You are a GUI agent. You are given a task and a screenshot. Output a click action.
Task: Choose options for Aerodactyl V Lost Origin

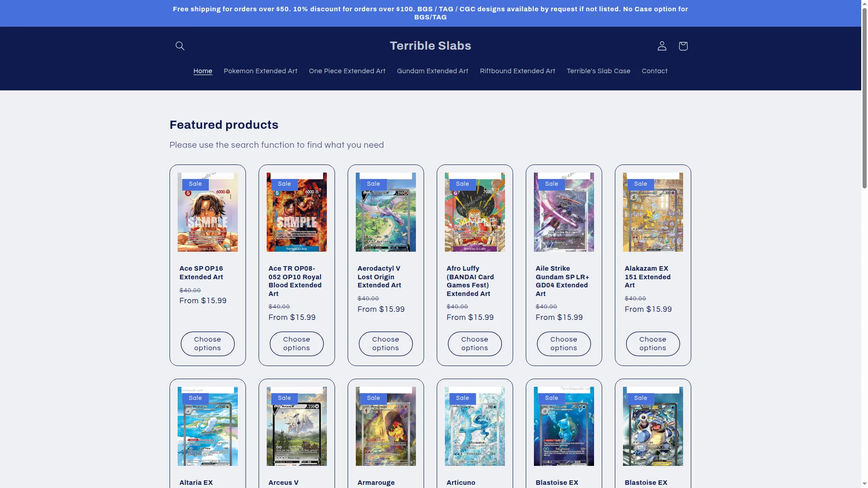coord(386,344)
